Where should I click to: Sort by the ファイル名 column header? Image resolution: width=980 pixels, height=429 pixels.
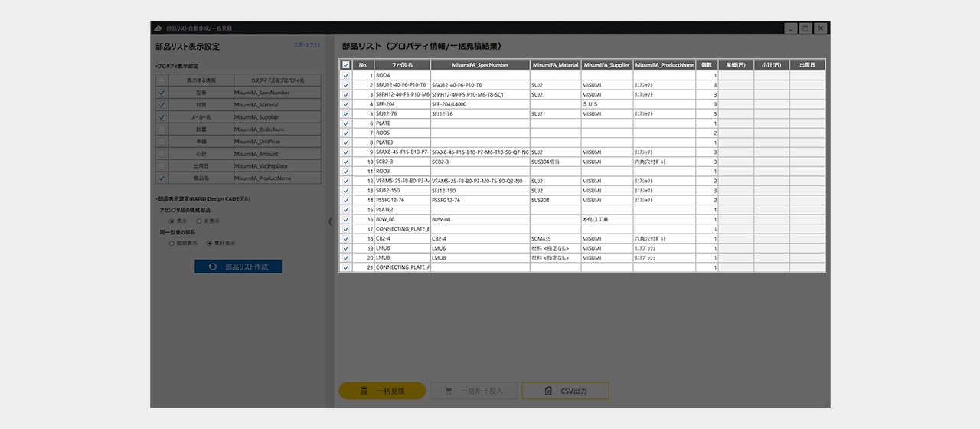[402, 65]
